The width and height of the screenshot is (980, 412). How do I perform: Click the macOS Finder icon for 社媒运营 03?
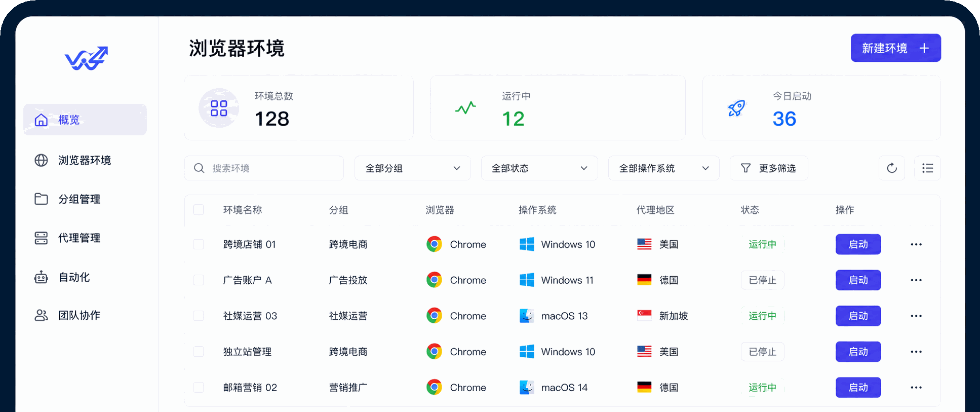pyautogui.click(x=527, y=316)
